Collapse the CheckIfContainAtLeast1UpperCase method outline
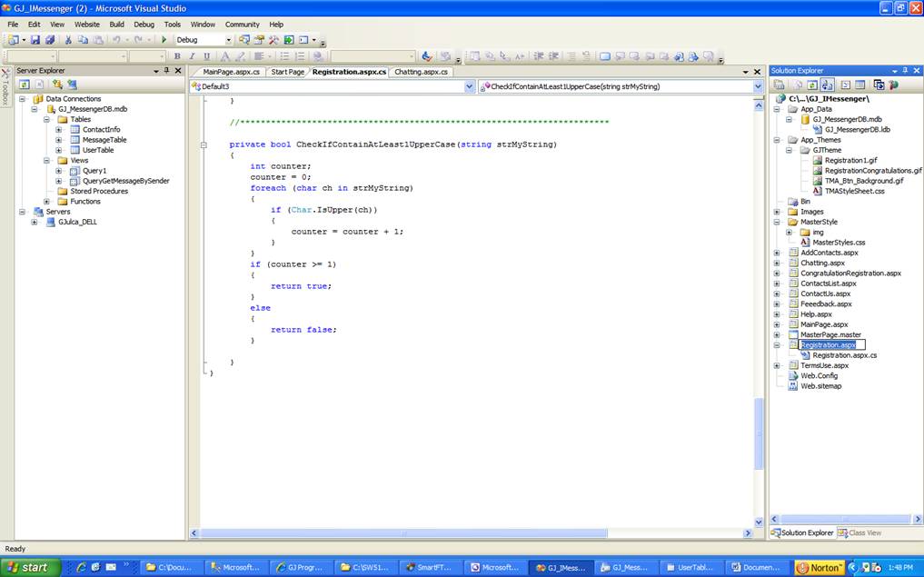The width and height of the screenshot is (924, 577). pos(204,144)
